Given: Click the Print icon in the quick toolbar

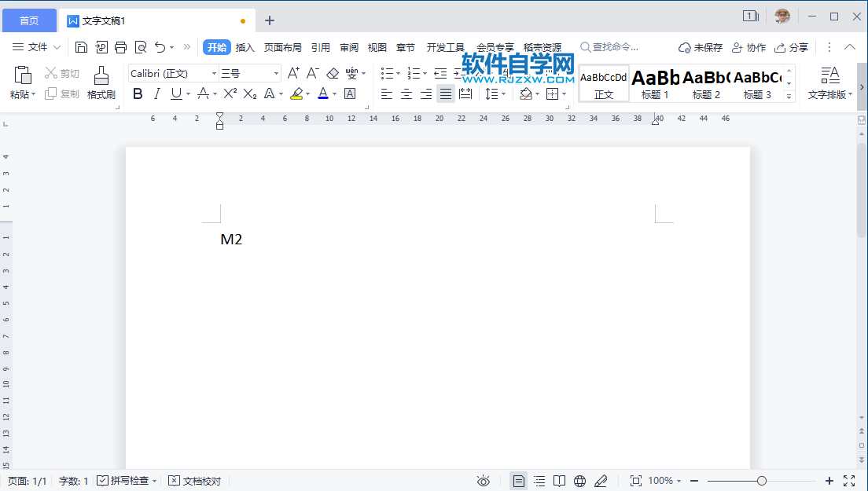Looking at the screenshot, I should click(120, 47).
